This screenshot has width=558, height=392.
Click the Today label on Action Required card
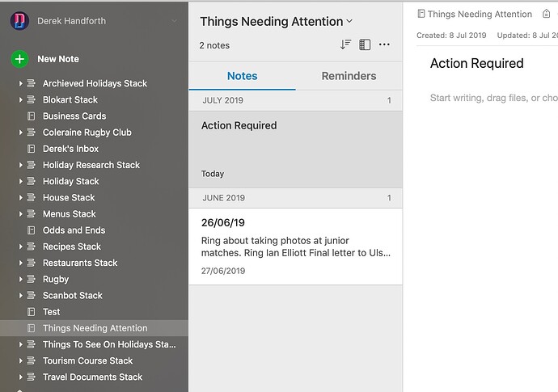click(x=213, y=174)
